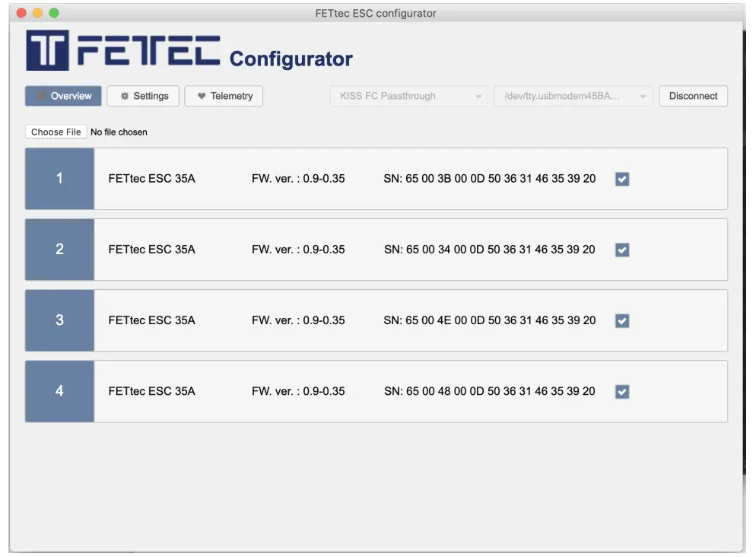
Task: Click the red macOS close button
Action: pyautogui.click(x=21, y=13)
